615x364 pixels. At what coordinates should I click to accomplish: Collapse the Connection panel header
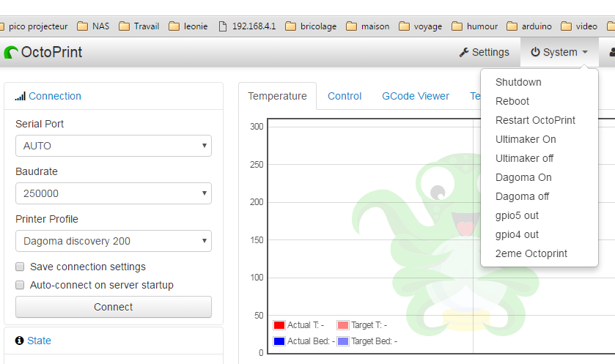click(54, 96)
